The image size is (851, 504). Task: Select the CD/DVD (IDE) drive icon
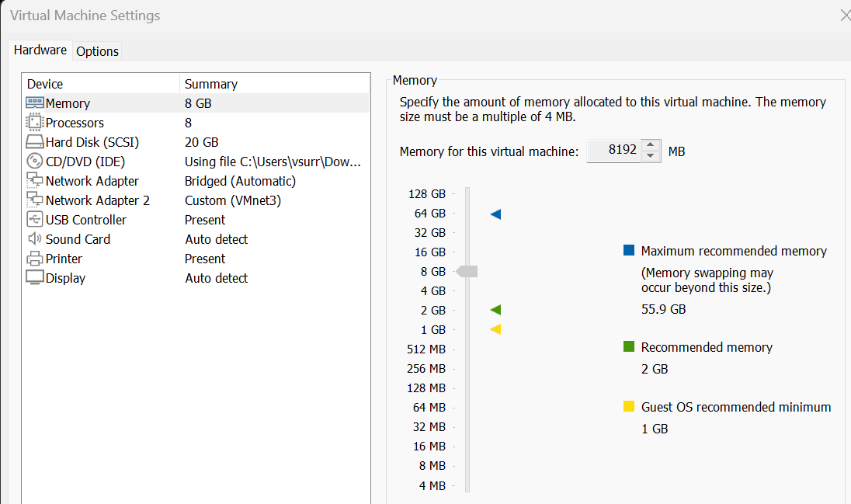pyautogui.click(x=36, y=161)
